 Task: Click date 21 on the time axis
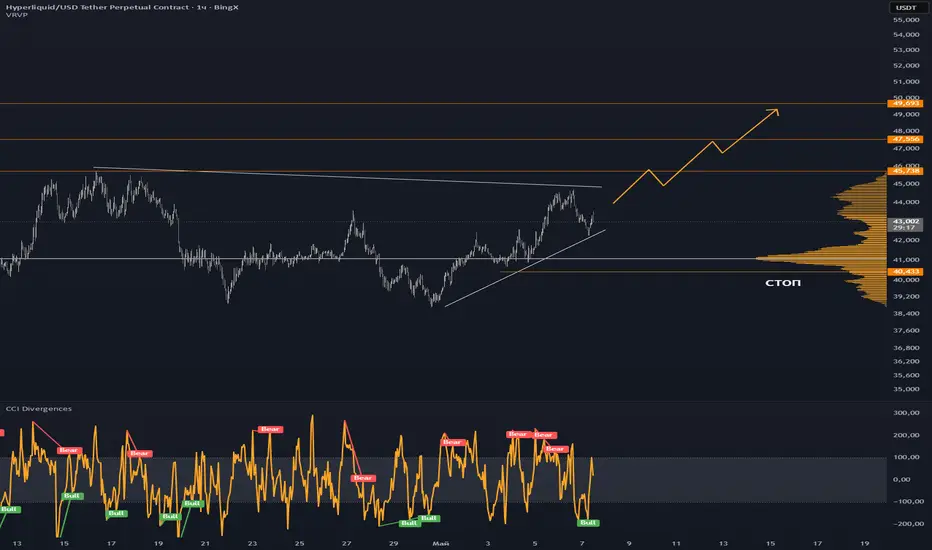point(205,543)
